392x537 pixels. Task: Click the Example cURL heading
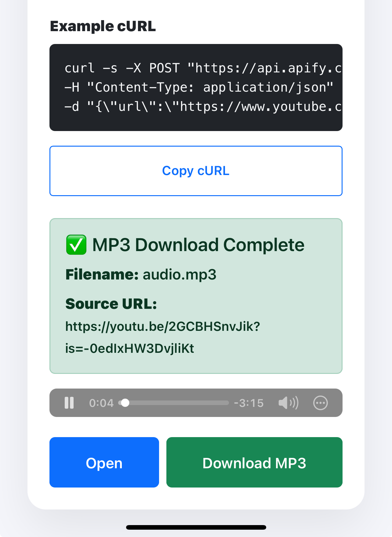pos(103,26)
